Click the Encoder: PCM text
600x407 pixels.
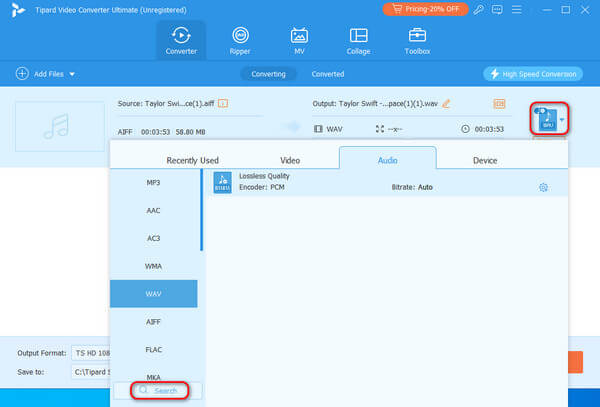tap(262, 187)
